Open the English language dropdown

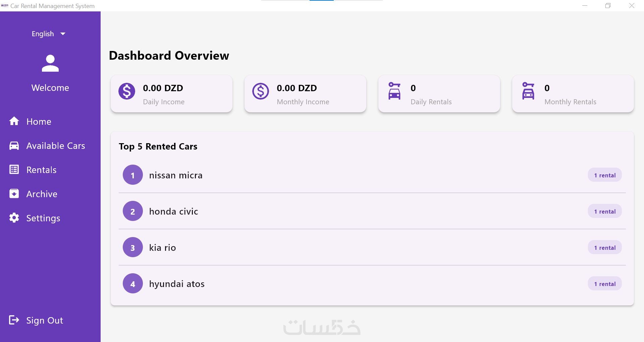(43, 34)
